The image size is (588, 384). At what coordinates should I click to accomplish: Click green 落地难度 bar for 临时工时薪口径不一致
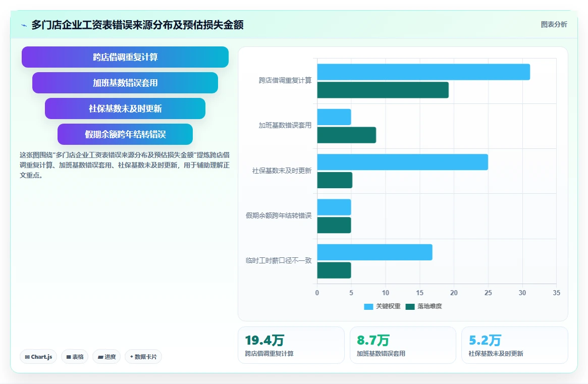coord(334,270)
